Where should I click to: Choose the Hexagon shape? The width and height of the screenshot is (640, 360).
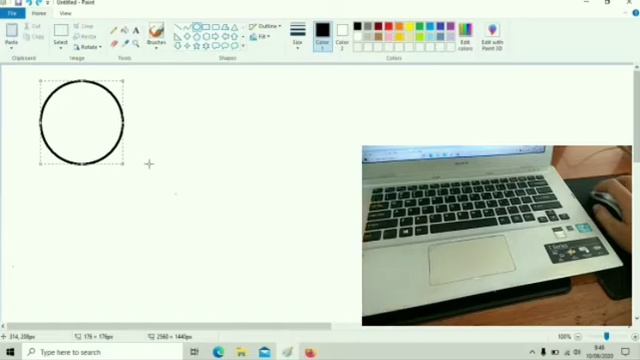click(x=206, y=37)
